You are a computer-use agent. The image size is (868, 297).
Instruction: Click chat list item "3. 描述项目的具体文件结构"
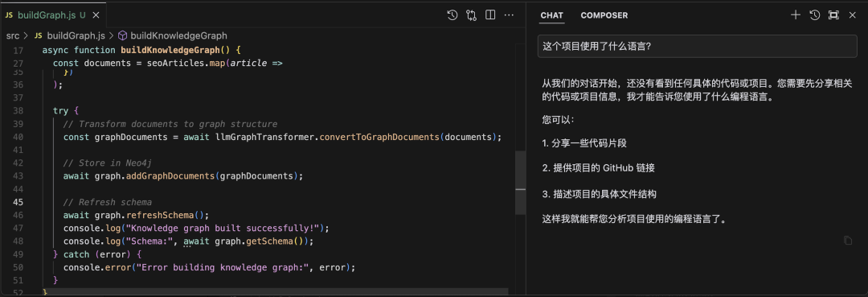tap(599, 194)
